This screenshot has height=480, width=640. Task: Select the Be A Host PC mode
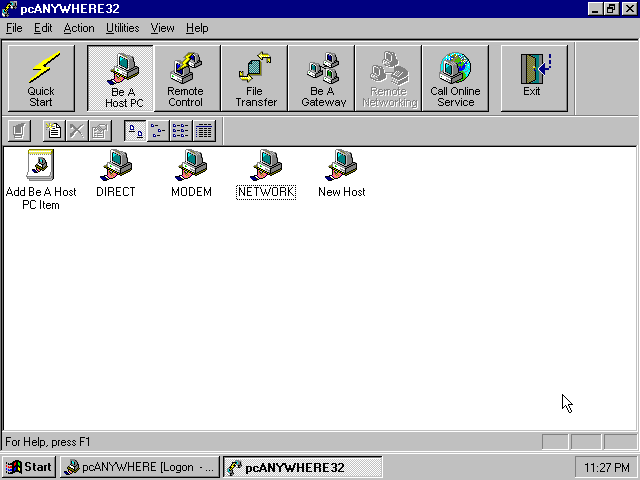121,78
